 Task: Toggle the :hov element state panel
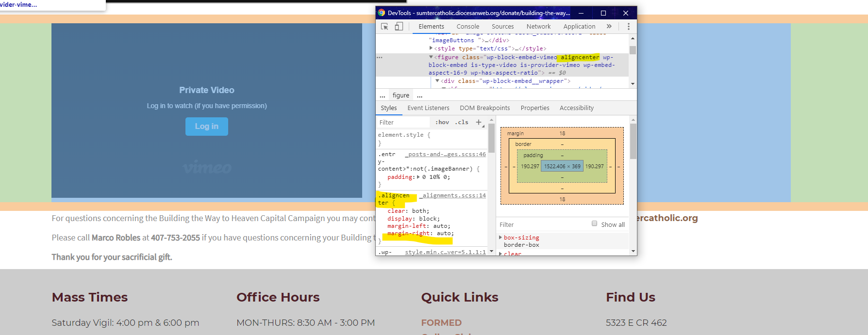click(442, 122)
